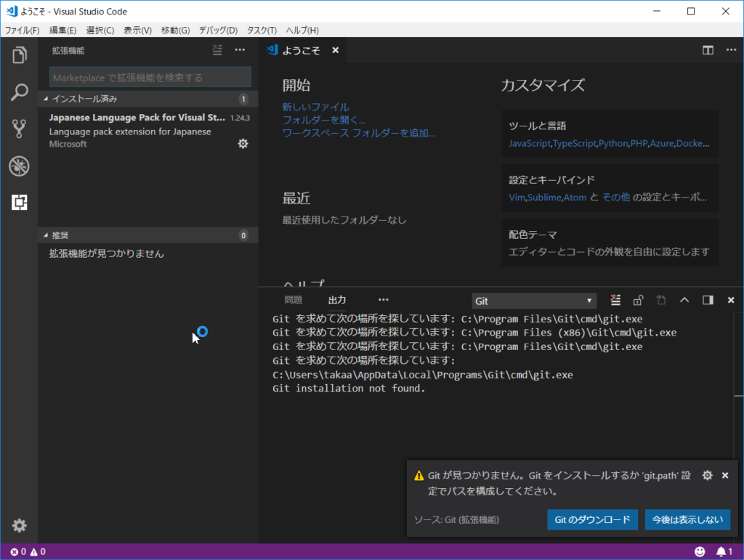The width and height of the screenshot is (744, 560).
Task: Click the 今後は表示しない button
Action: pyautogui.click(x=687, y=520)
